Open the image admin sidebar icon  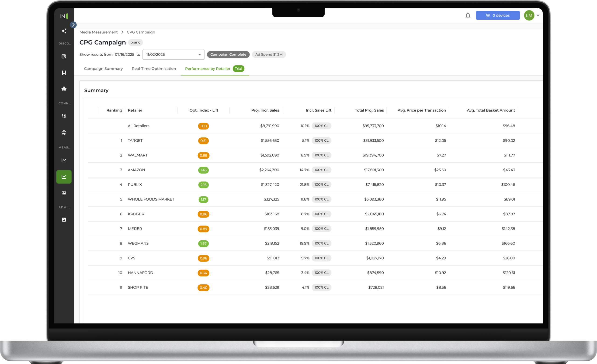[64, 220]
